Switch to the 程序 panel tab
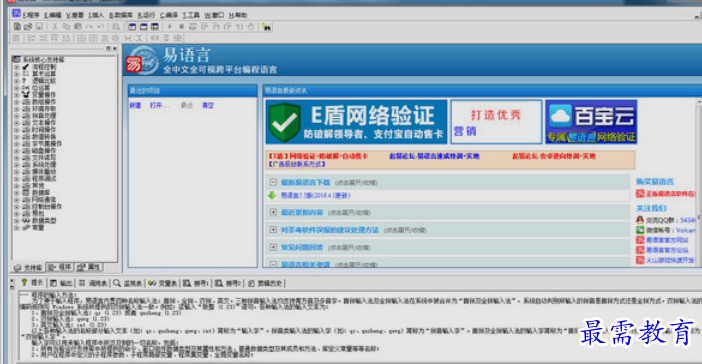The image size is (702, 364). pos(60,267)
